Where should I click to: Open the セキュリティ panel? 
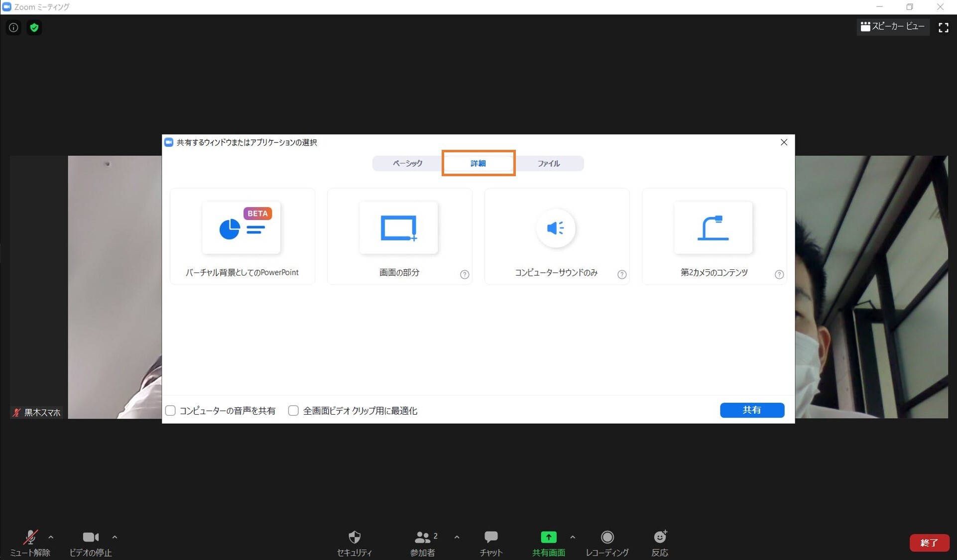[355, 543]
